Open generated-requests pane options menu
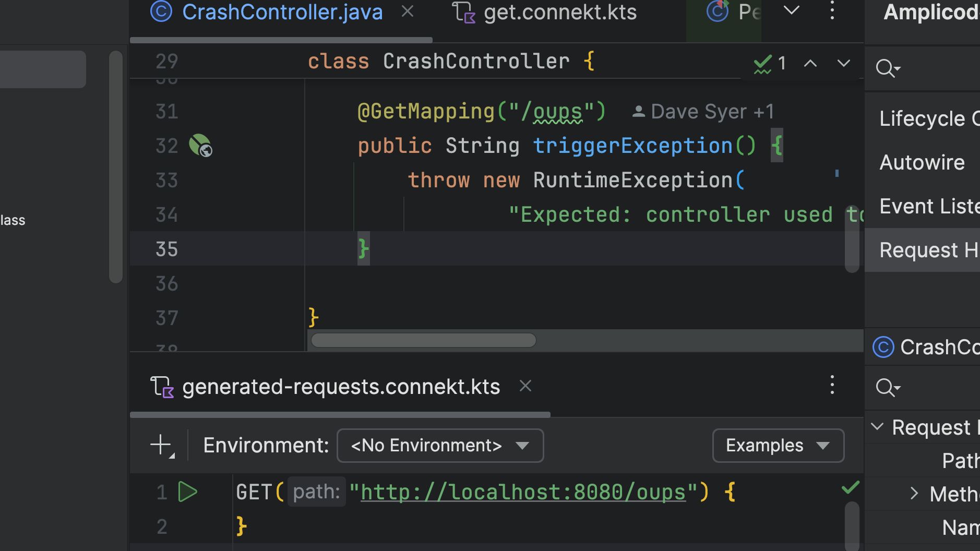 (832, 386)
